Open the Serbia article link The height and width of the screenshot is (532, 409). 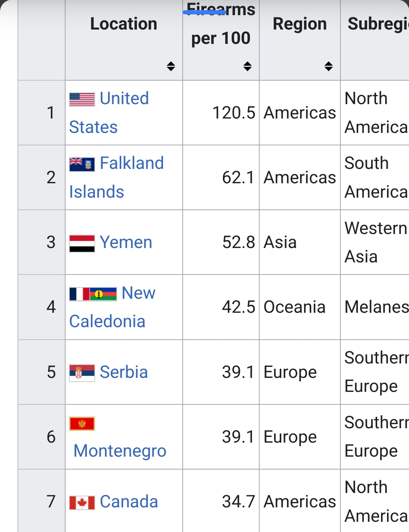click(x=124, y=372)
